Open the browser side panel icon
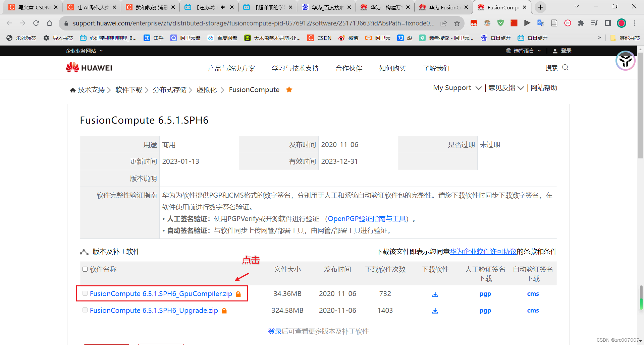 pyautogui.click(x=608, y=23)
